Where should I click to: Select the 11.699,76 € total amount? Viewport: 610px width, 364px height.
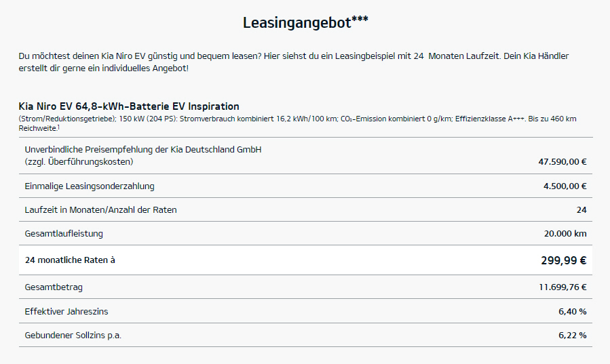(x=563, y=287)
